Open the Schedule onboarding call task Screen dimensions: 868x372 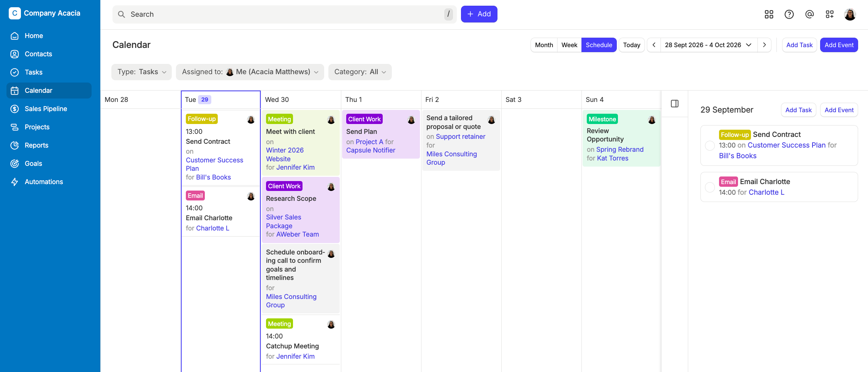[295, 265]
